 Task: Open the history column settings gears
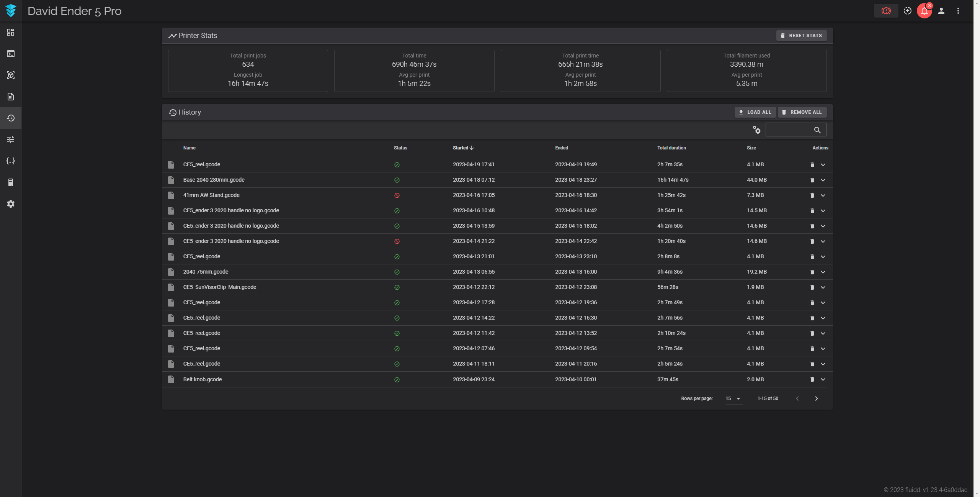pyautogui.click(x=756, y=130)
